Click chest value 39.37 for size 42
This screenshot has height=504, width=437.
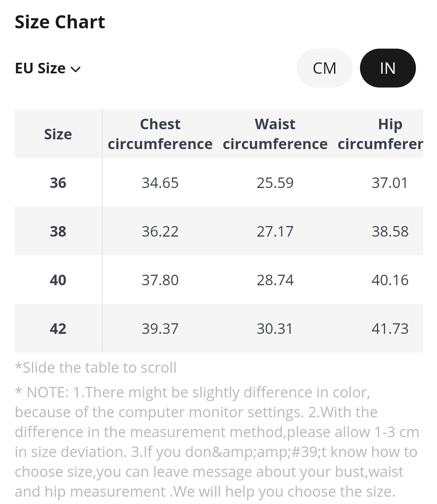[160, 329]
